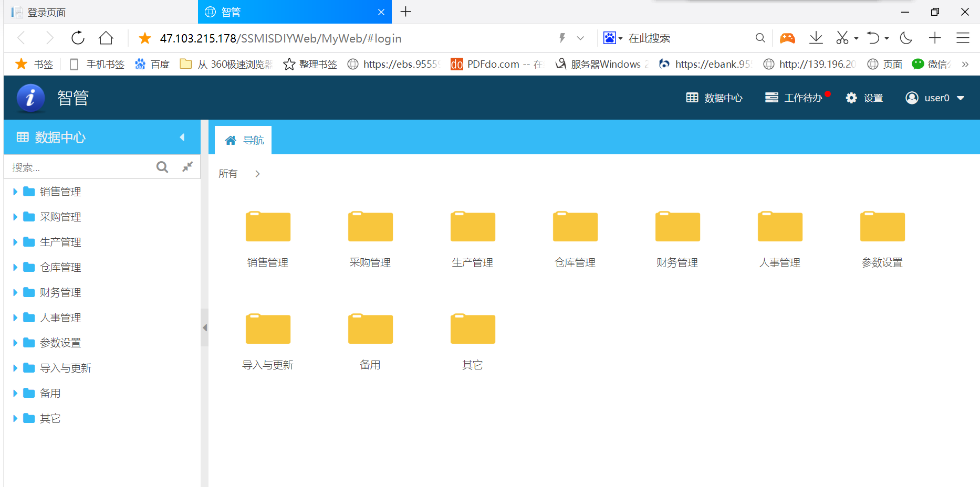The image size is (980, 487).
Task: Expand 备用 tree node arrow
Action: 15,394
